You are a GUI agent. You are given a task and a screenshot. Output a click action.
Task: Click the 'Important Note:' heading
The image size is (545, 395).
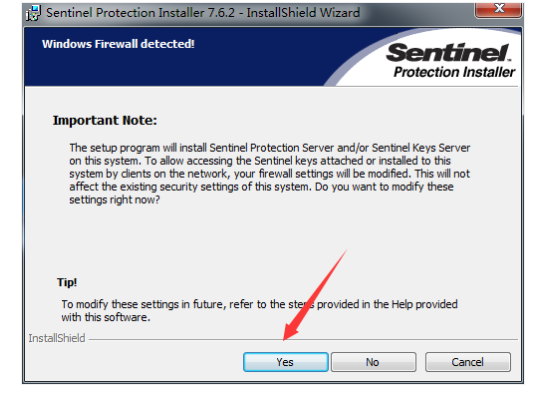pyautogui.click(x=105, y=120)
